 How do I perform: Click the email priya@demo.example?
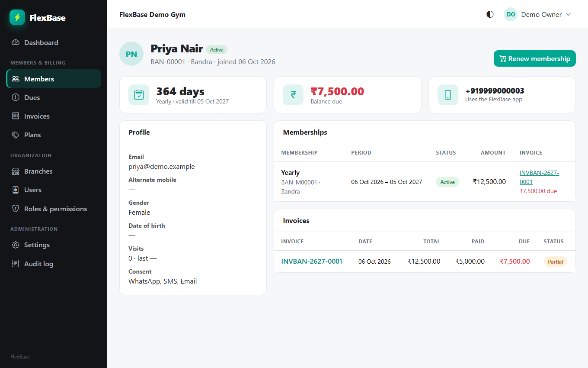coord(162,167)
